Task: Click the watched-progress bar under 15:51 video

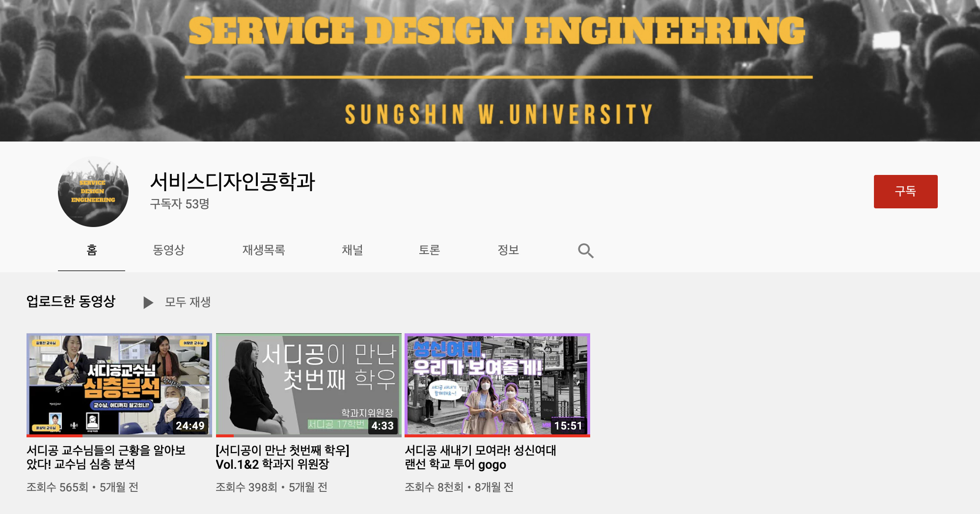Action: point(497,436)
